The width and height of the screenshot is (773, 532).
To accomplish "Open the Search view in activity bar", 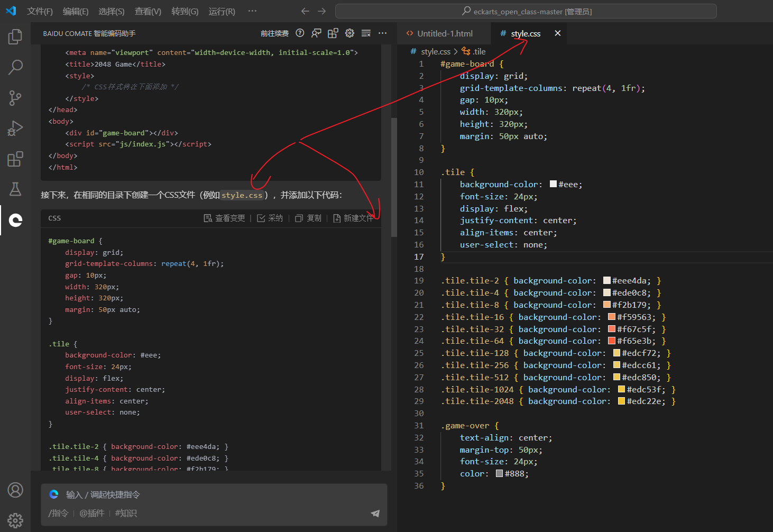I will 15,67.
